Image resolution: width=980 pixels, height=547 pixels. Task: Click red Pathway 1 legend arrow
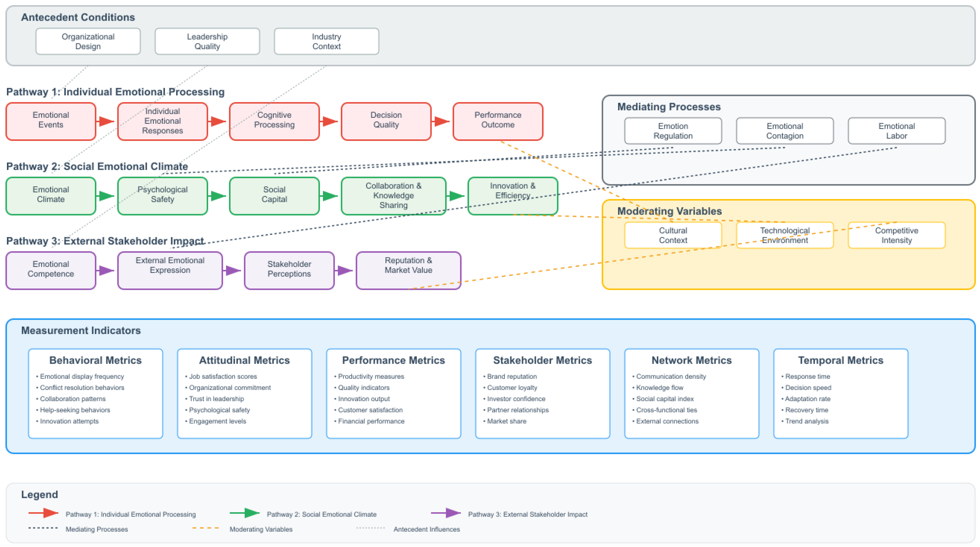(44, 513)
